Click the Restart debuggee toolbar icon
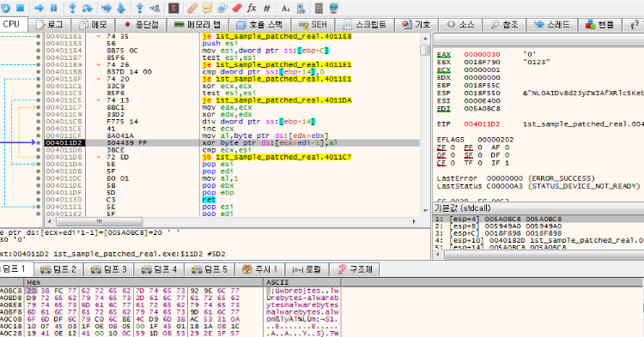 (4, 8)
